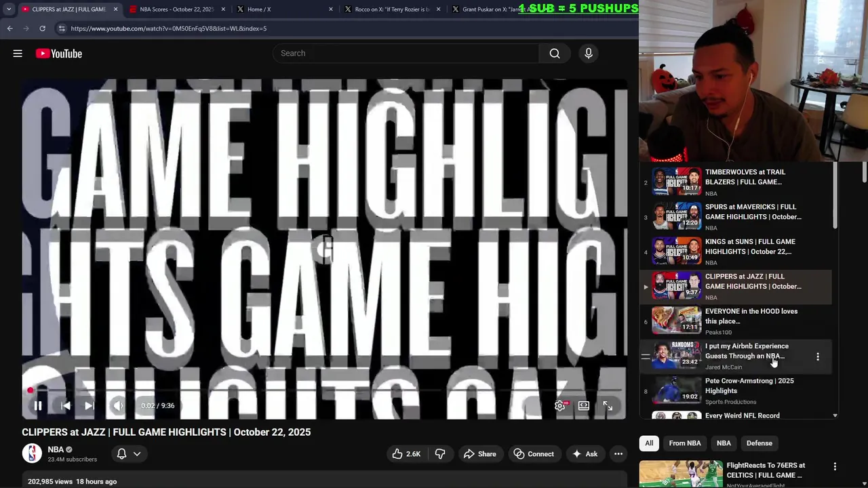This screenshot has width=868, height=488.
Task: Dislike the video with thumbs down
Action: (440, 454)
